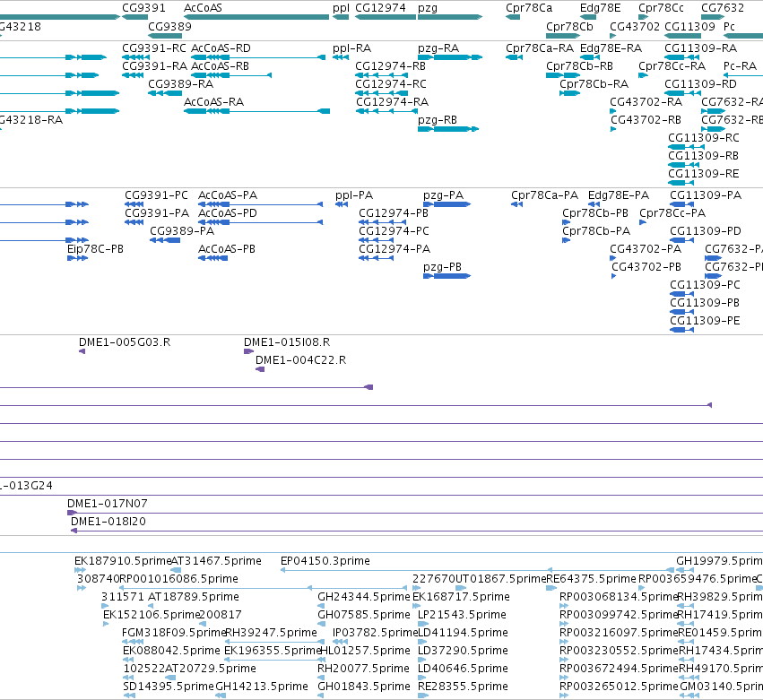
Task: Select the Cpr78Cc-PA protein
Action: click(643, 222)
